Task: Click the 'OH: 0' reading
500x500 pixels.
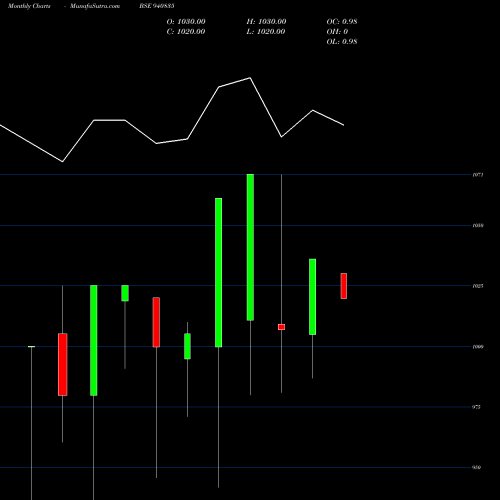Action: (337, 32)
